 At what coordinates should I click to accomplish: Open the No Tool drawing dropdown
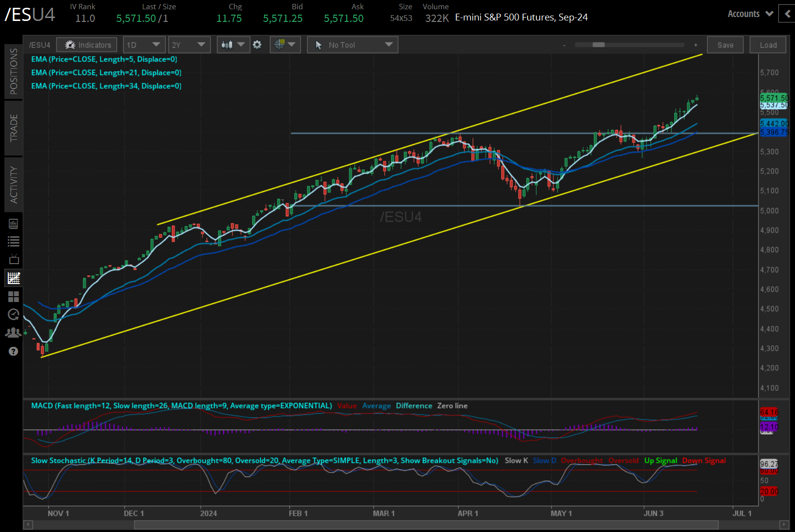(x=352, y=44)
